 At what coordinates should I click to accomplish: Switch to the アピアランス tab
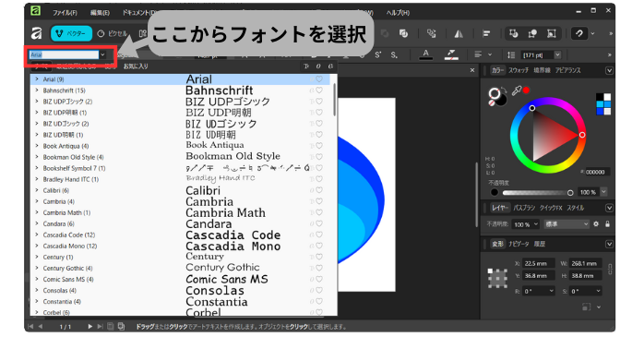568,70
